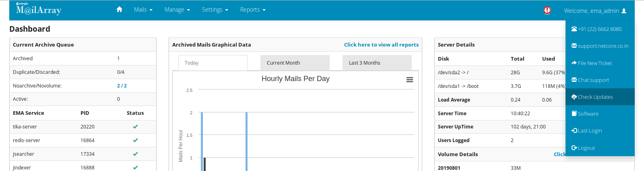The height and width of the screenshot is (171, 644).
Task: Click the Dashboard heading
Action: (30, 29)
